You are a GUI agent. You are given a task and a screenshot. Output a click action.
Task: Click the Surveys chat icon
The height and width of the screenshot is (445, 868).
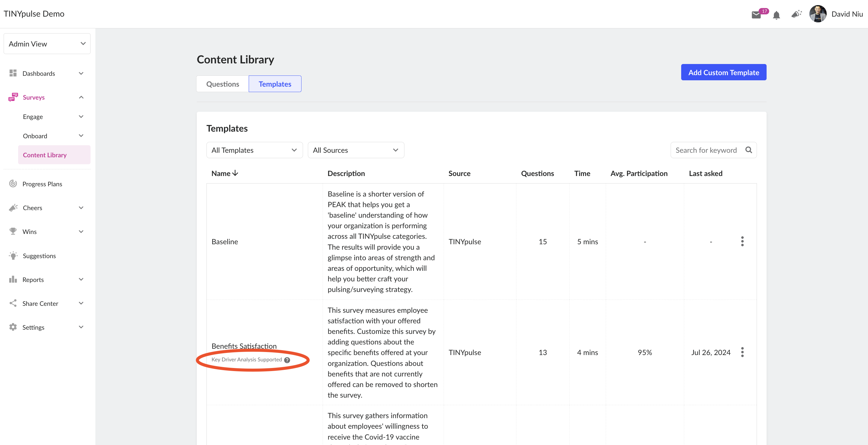[x=13, y=97]
